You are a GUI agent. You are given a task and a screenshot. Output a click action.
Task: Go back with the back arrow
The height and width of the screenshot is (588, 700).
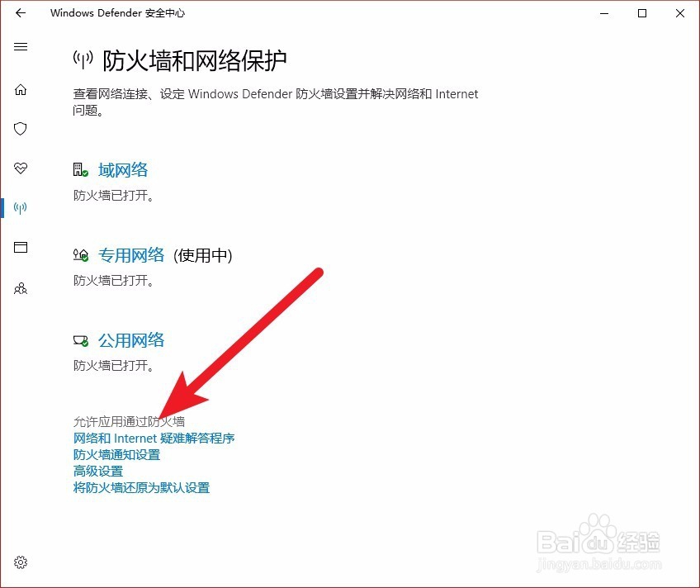[x=21, y=13]
